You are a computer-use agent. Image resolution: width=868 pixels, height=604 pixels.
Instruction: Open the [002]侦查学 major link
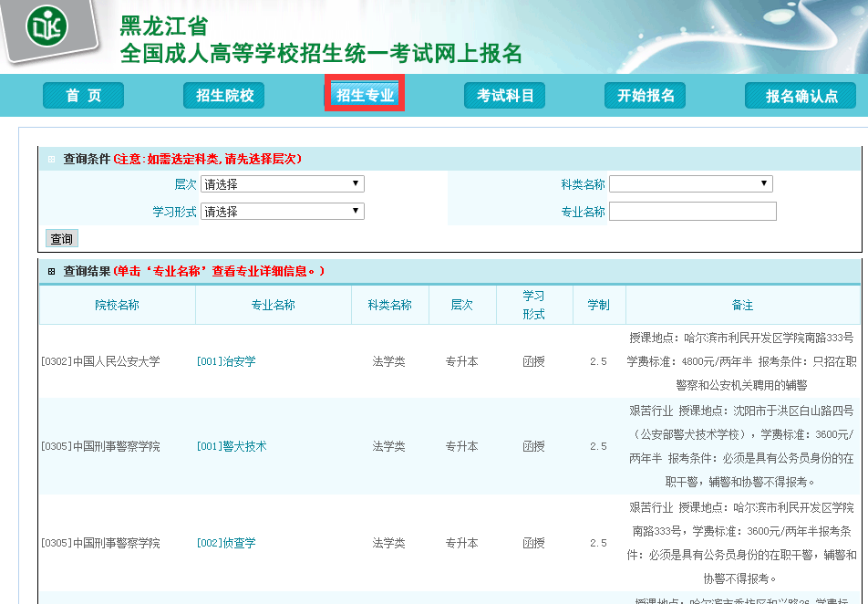[x=226, y=543]
